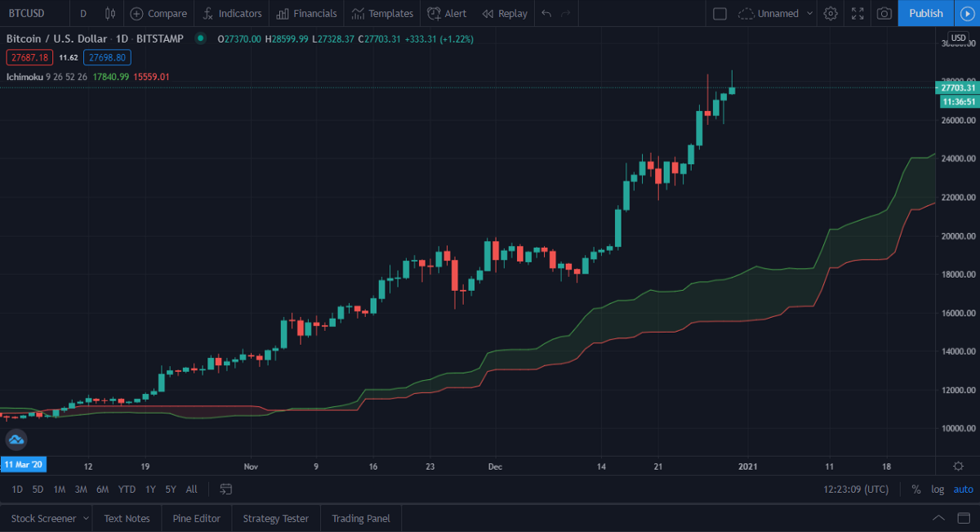
Task: Click the go-to-date calendar icon
Action: pos(226,489)
